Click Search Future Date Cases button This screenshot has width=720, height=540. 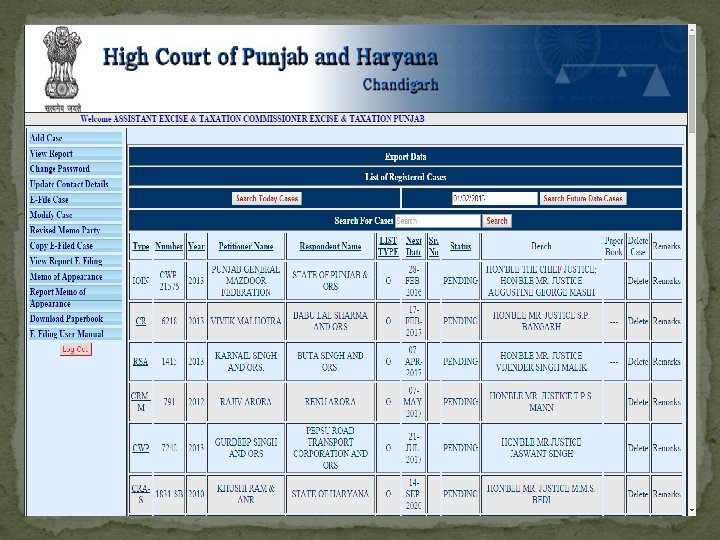[583, 198]
